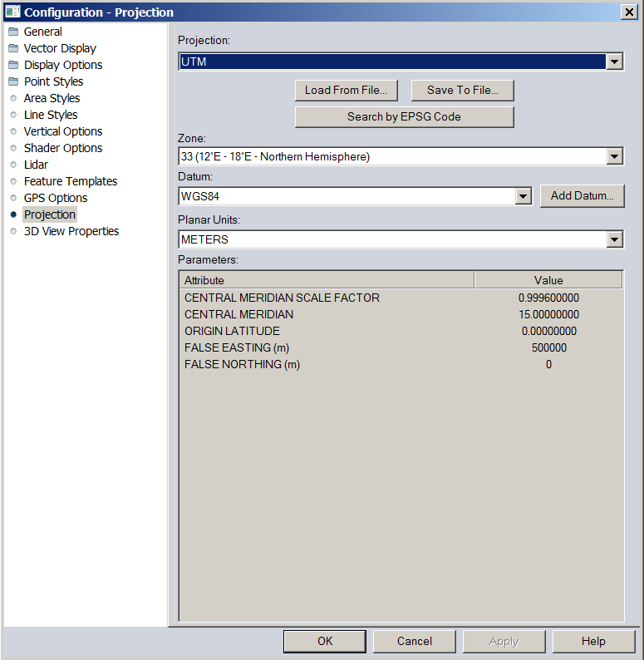Expand the Projection UTM dropdown
The height and width of the screenshot is (660, 644).
pos(614,62)
